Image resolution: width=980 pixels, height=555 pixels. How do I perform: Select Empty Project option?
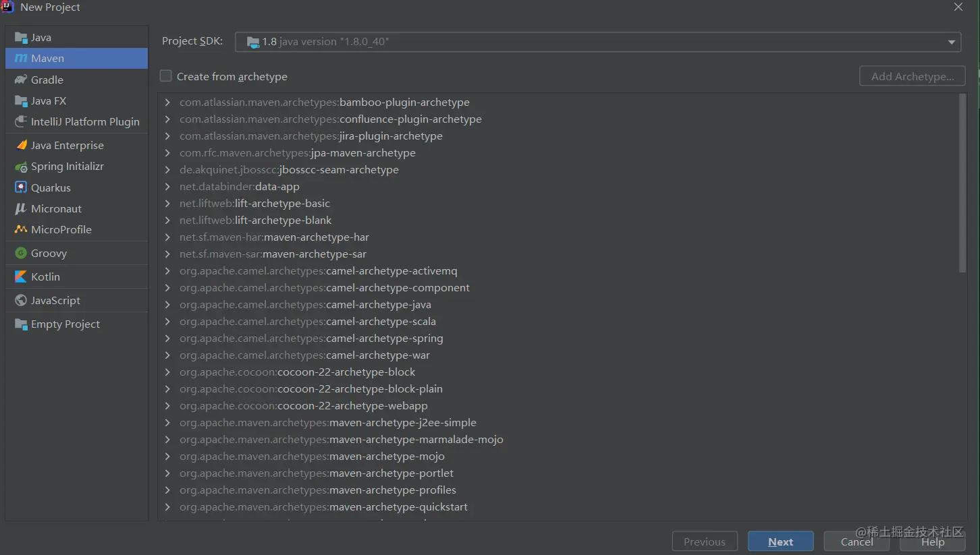click(76, 324)
